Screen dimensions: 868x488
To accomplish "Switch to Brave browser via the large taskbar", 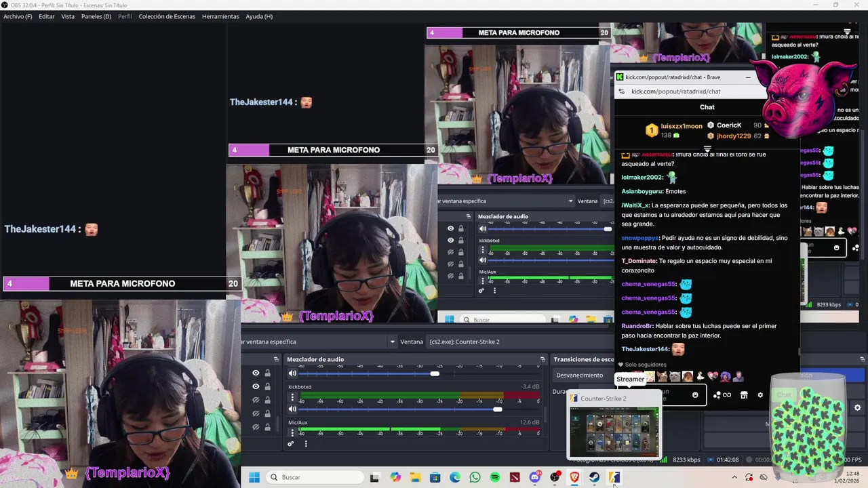I will click(x=574, y=477).
